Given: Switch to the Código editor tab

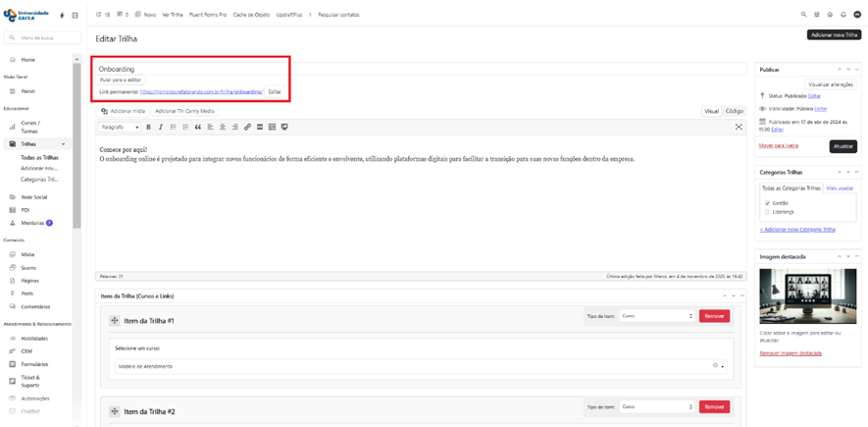Looking at the screenshot, I should (x=734, y=111).
